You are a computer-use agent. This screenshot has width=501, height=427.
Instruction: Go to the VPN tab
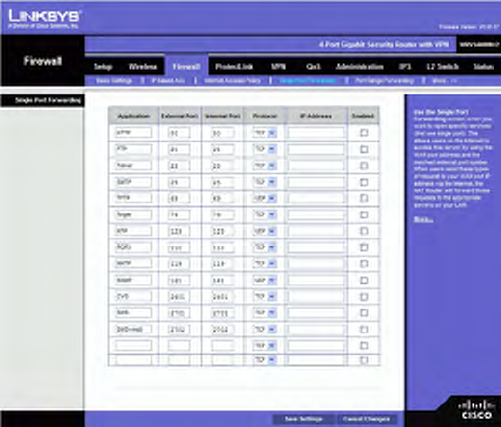278,67
